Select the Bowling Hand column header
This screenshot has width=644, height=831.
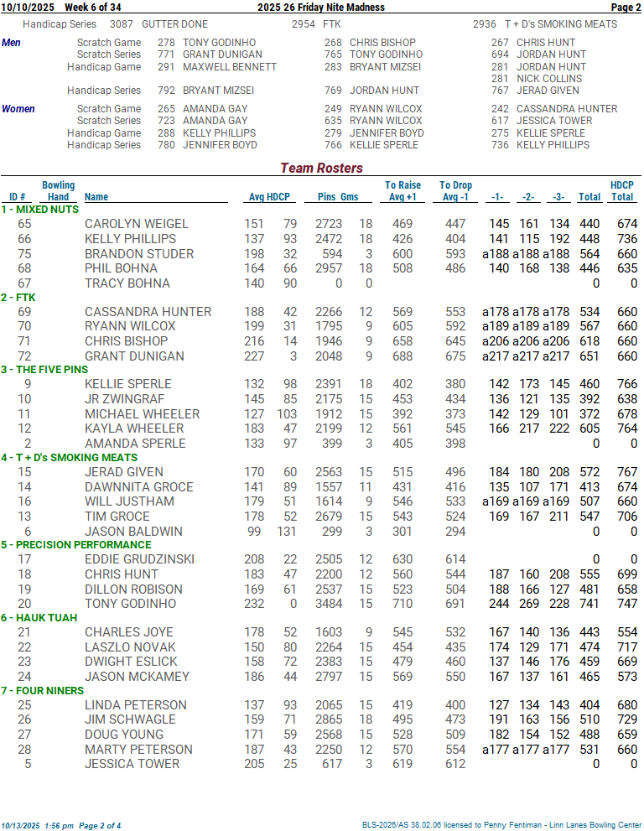click(x=58, y=191)
